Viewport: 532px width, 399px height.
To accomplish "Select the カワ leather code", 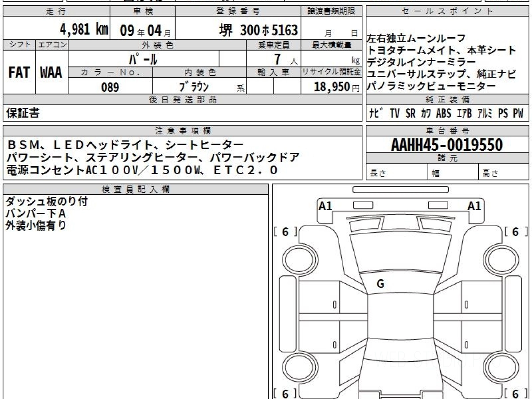I will tap(426, 113).
